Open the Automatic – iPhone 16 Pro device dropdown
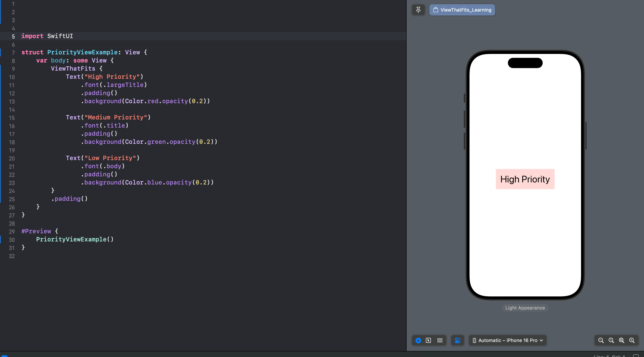This screenshot has width=644, height=357. pos(507,340)
